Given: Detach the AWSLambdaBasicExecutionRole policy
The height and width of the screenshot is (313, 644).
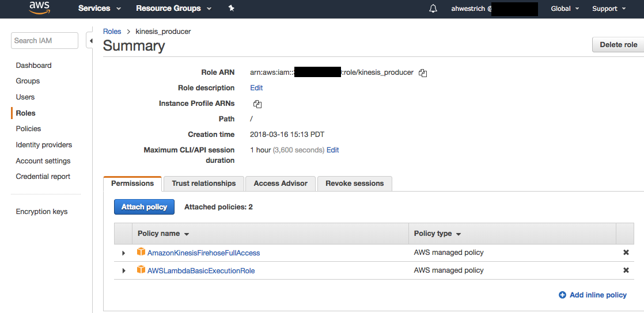Looking at the screenshot, I should [x=626, y=270].
